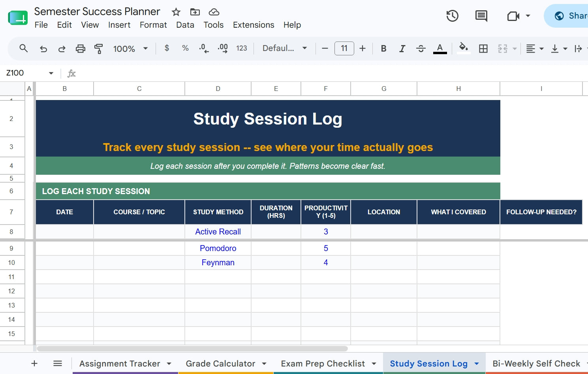
Task: Format as currency with dollar icon
Action: coord(167,48)
